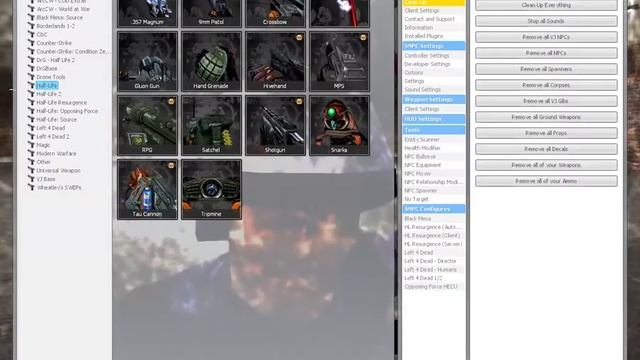Select the No Target tool
The height and width of the screenshot is (360, 640).
point(416,199)
